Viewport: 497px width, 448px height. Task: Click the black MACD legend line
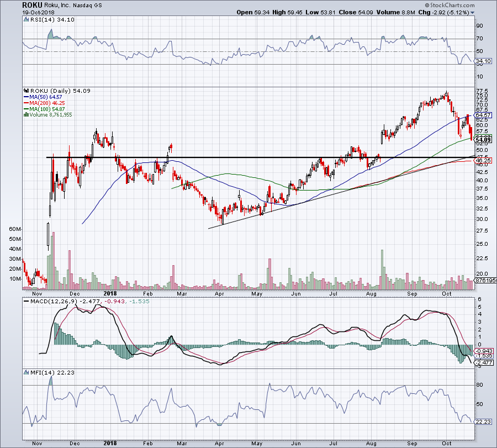(x=27, y=301)
